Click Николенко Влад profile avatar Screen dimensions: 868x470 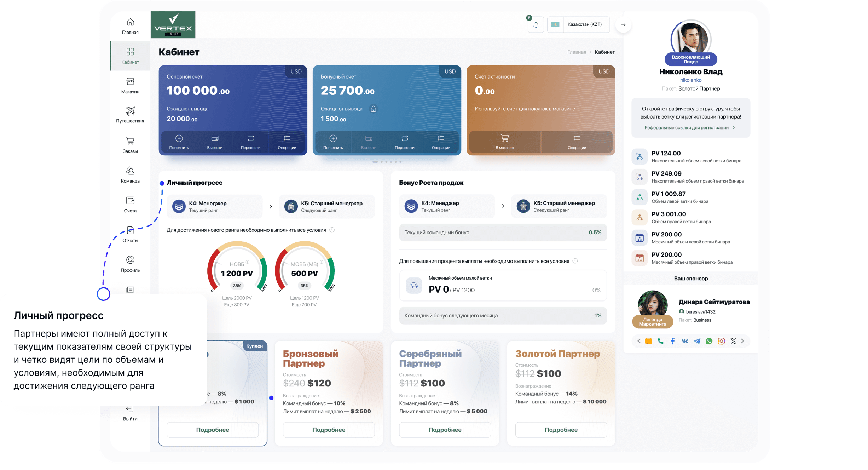(x=690, y=39)
